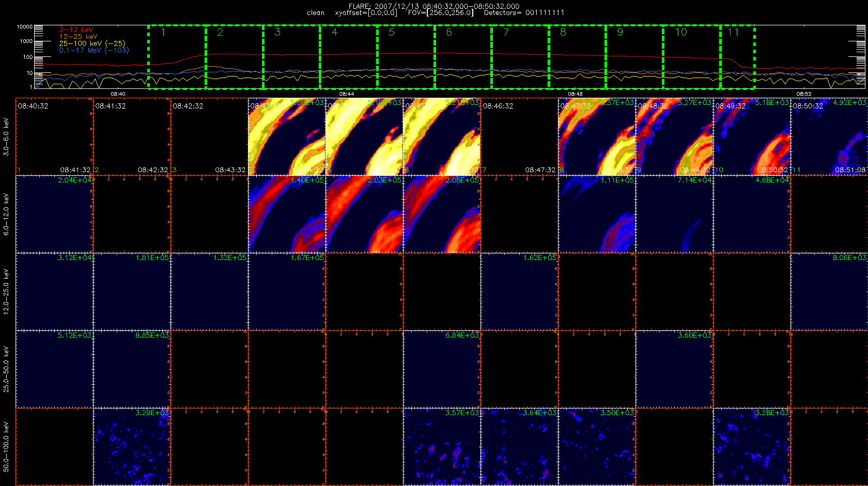Click the '08:52' time axis label

(804, 94)
